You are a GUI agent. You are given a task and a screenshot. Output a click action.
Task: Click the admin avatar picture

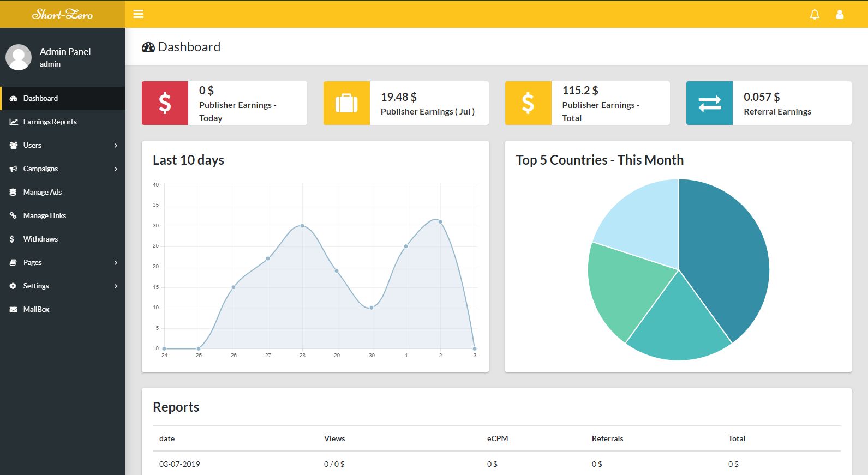coord(19,57)
